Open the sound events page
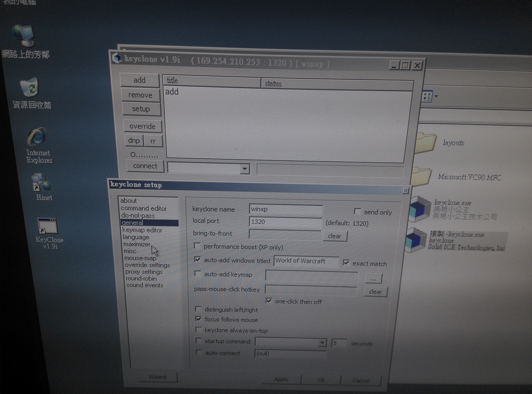The image size is (532, 394). 145,285
